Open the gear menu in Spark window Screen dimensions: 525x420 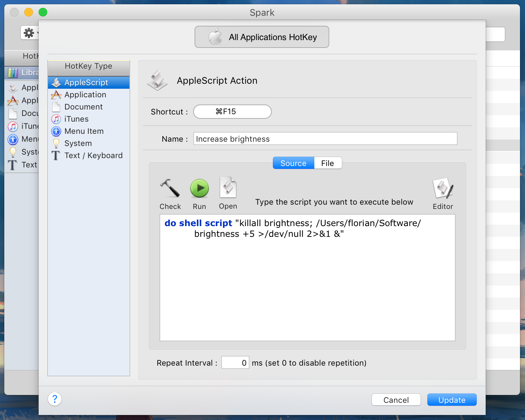30,33
